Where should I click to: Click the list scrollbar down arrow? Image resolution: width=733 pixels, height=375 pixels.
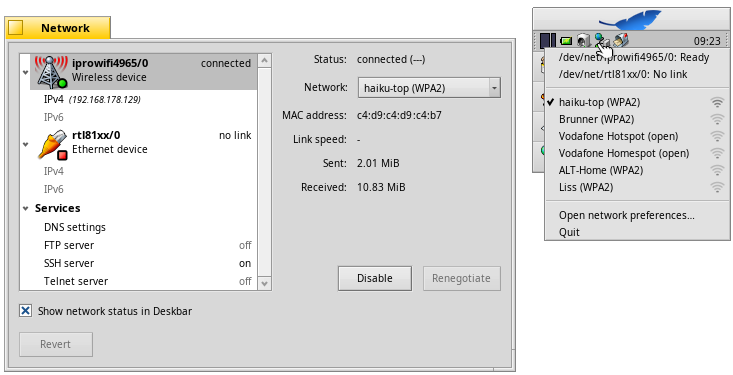click(265, 283)
